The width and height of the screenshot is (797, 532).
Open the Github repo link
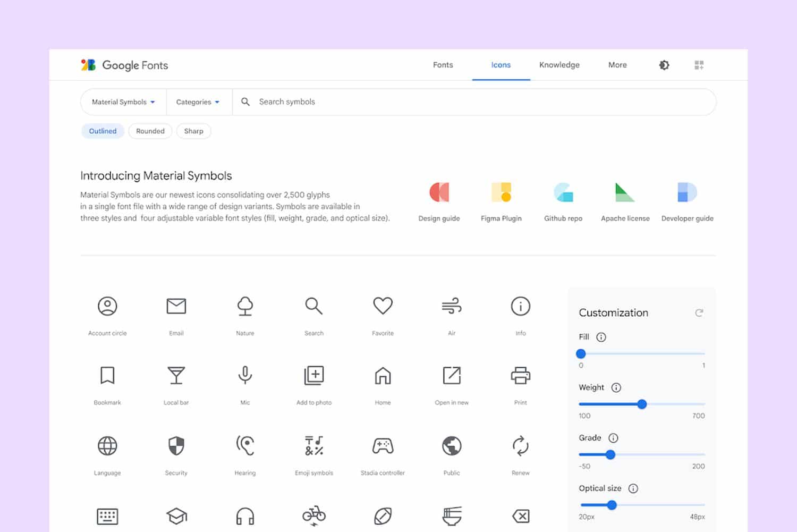pos(563,202)
